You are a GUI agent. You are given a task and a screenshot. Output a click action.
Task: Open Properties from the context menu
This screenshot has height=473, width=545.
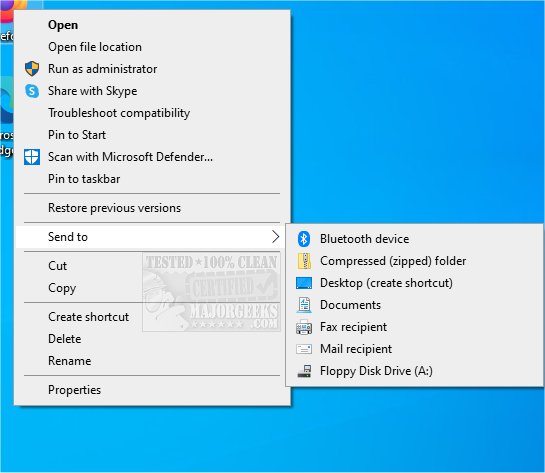[74, 390]
